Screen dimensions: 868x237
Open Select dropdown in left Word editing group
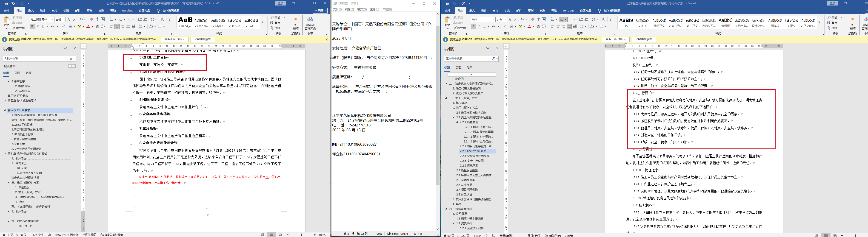(x=277, y=28)
